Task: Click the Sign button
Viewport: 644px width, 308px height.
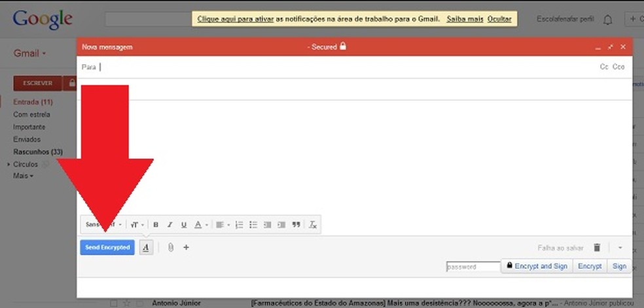Action: pyautogui.click(x=619, y=266)
